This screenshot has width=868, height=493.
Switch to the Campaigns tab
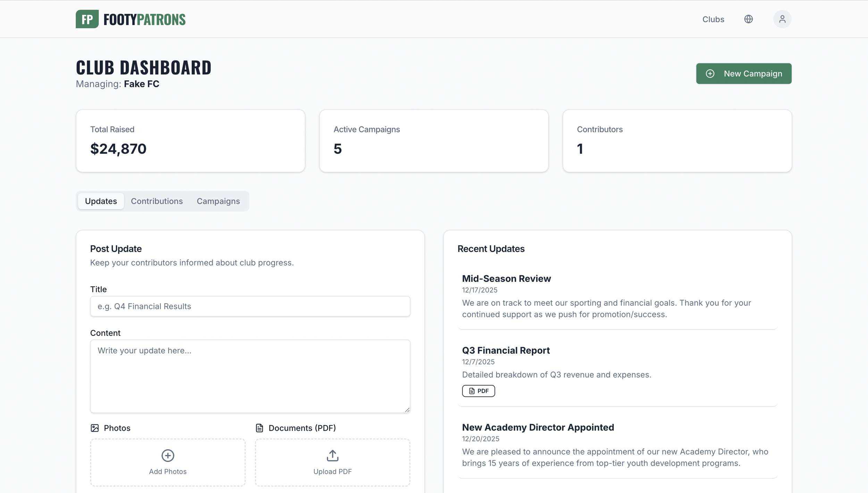click(218, 201)
